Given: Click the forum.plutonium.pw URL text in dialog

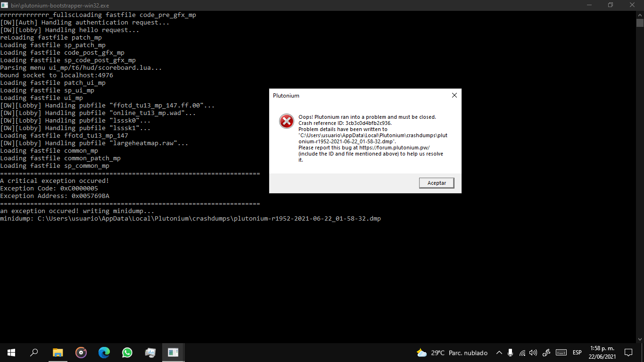Looking at the screenshot, I should coord(394,148).
